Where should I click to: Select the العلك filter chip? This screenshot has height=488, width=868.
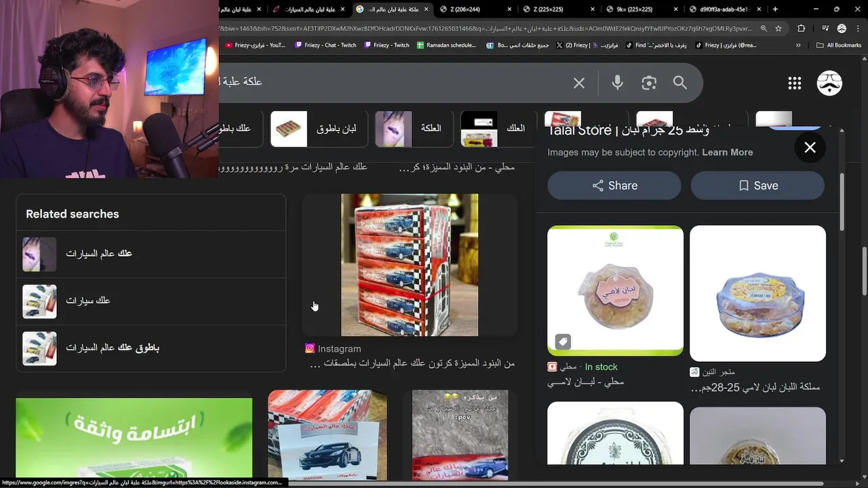point(498,129)
